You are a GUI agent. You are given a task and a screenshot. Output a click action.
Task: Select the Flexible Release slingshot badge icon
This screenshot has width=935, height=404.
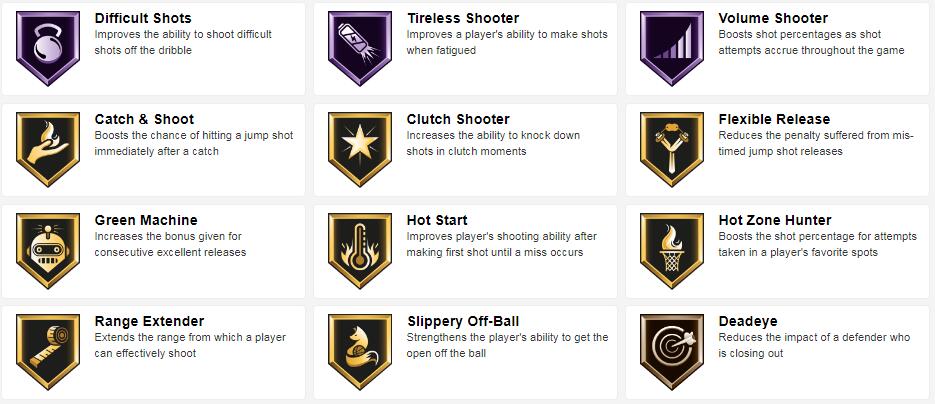pos(671,150)
